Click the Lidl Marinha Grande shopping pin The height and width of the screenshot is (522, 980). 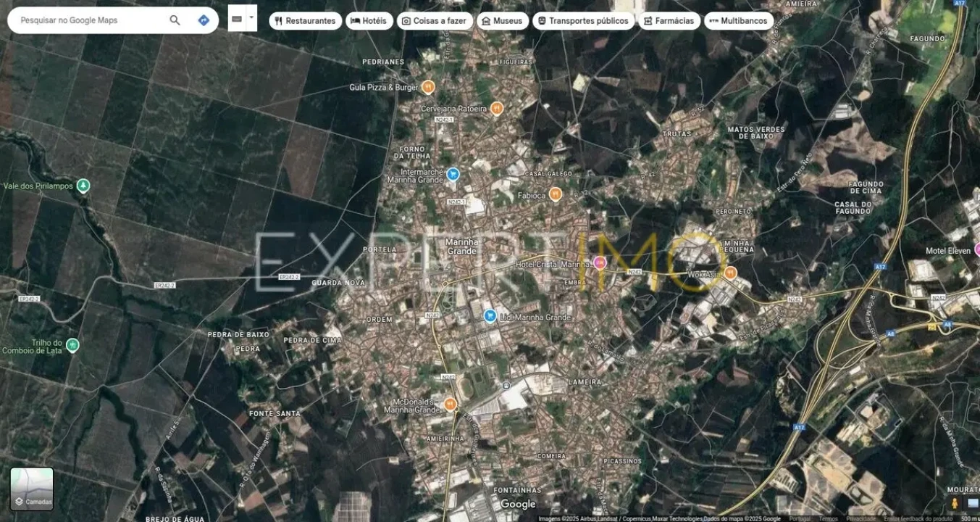point(490,316)
